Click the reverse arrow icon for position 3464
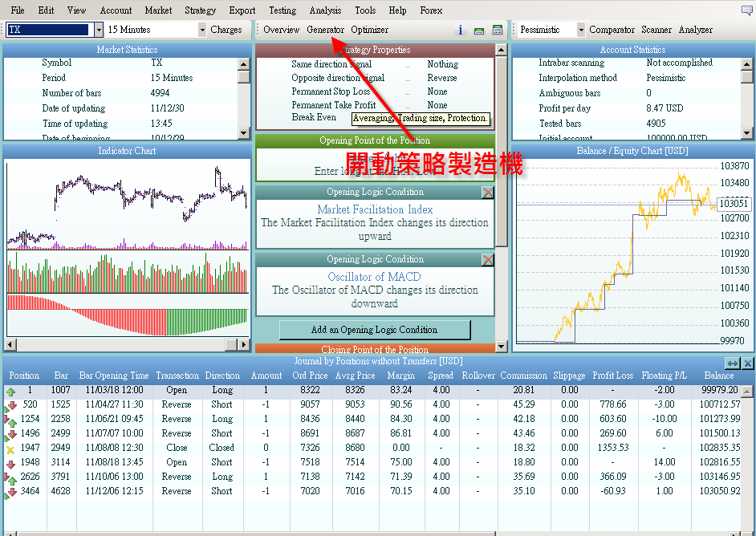Viewport: 756px width, 536px height. 10,493
